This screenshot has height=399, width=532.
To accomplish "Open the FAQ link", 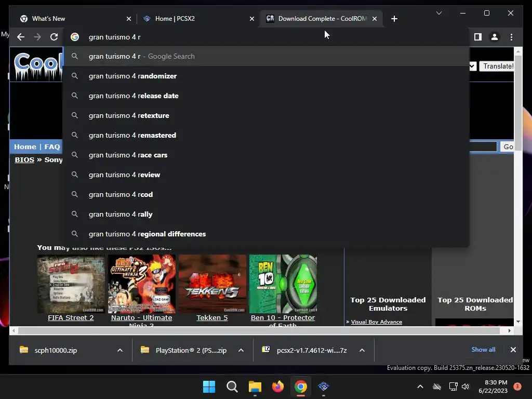I will pyautogui.click(x=52, y=147).
